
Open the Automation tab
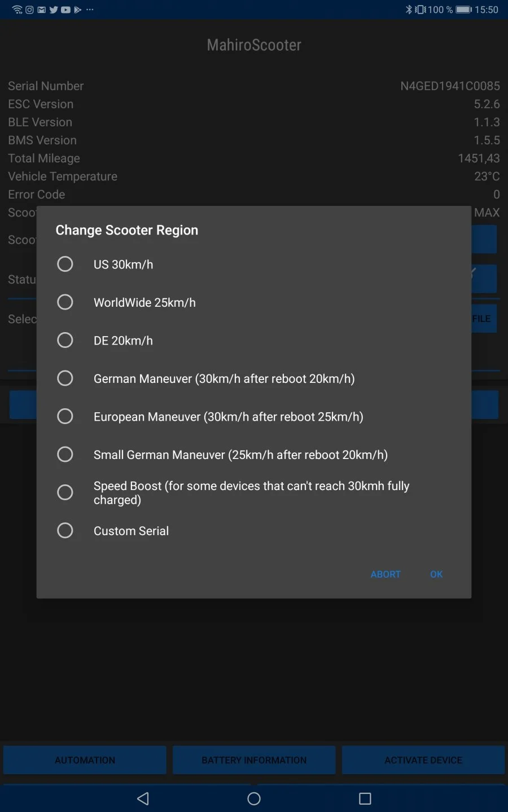[x=85, y=760]
